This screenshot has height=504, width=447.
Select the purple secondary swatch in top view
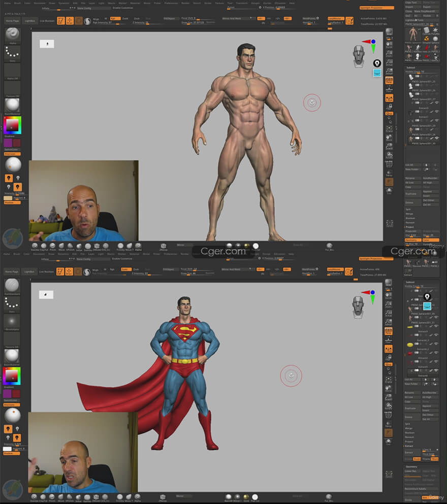pyautogui.click(x=8, y=143)
